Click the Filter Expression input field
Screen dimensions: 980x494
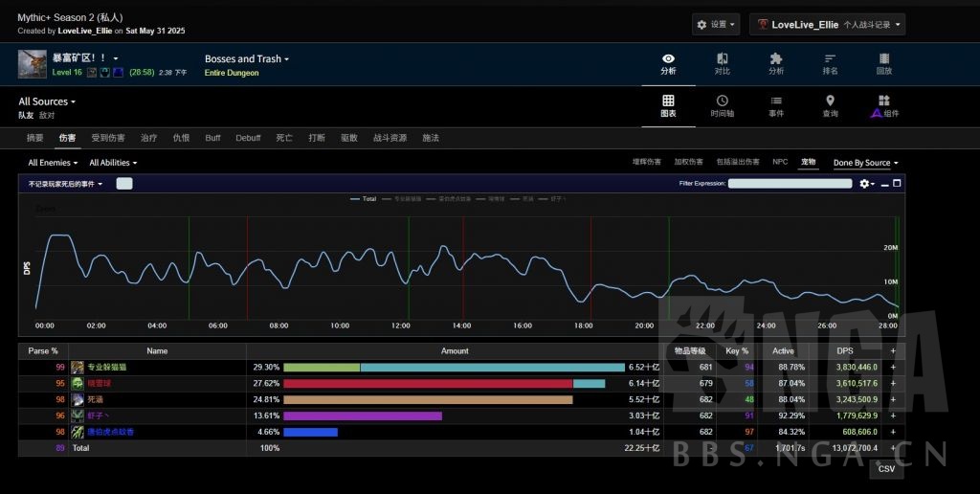[x=790, y=183]
